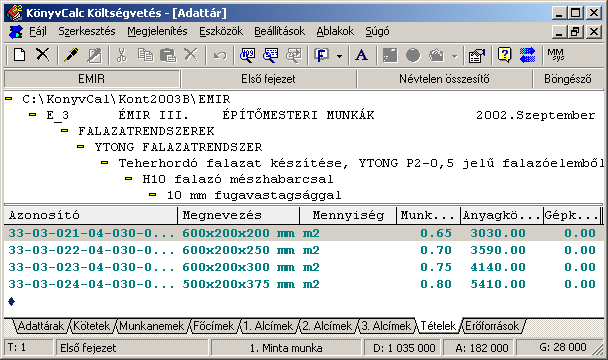Viewport: 608px width, 360px height.
Task: Click the Azonosító column header
Action: (91, 215)
